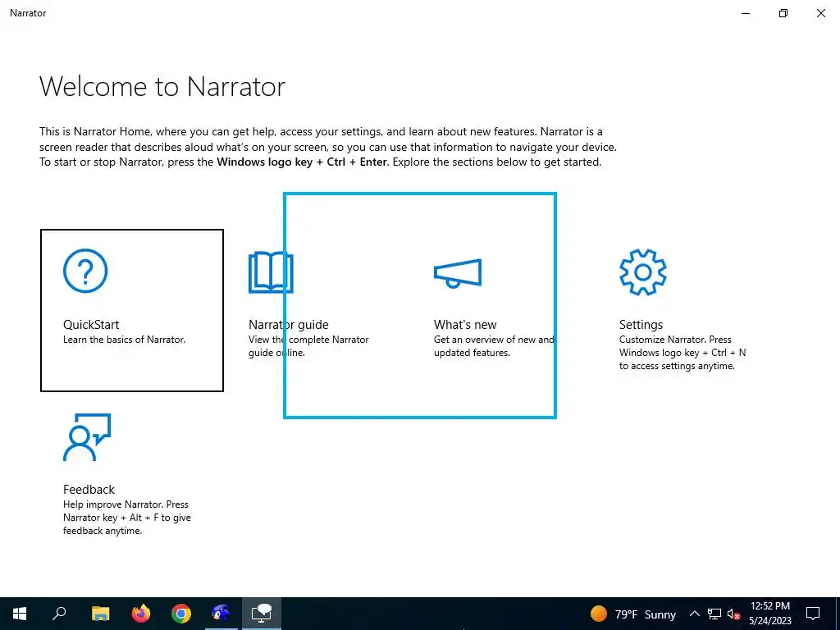Open taskbar search magnifier
Image resolution: width=840 pixels, height=630 pixels.
point(59,614)
